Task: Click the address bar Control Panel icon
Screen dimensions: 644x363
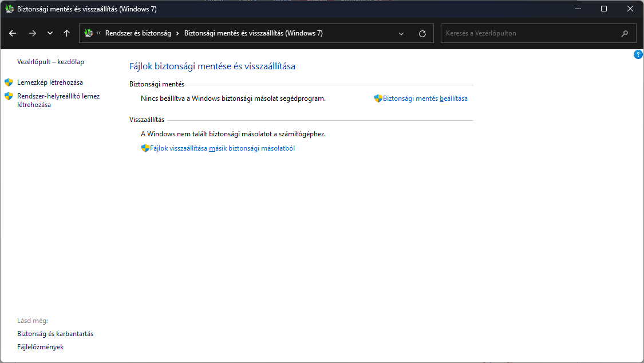Action: [x=89, y=33]
